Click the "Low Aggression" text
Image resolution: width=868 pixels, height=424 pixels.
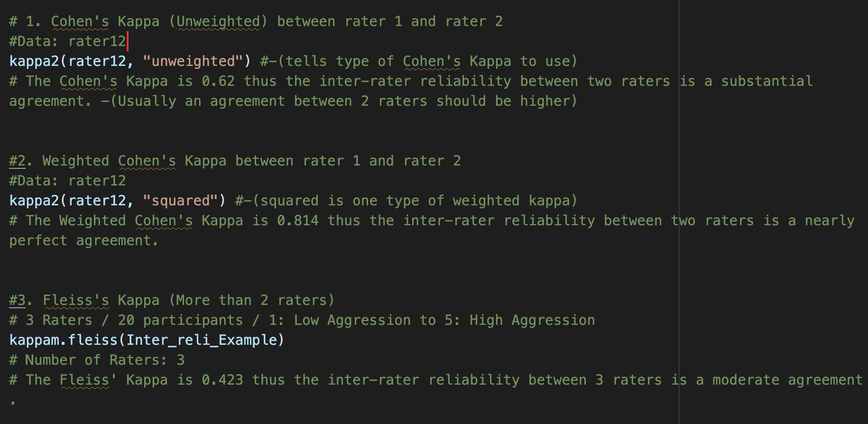tap(352, 320)
